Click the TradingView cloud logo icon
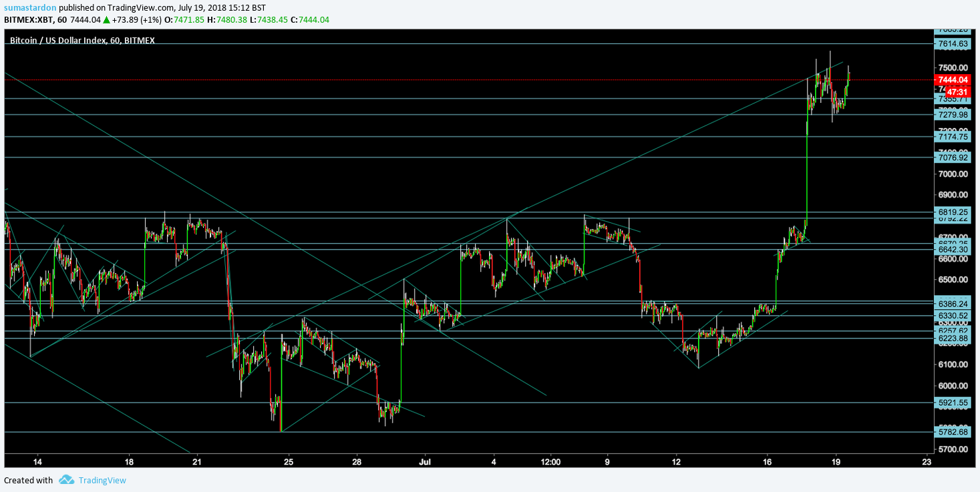Image resolution: width=980 pixels, height=492 pixels. click(66, 480)
